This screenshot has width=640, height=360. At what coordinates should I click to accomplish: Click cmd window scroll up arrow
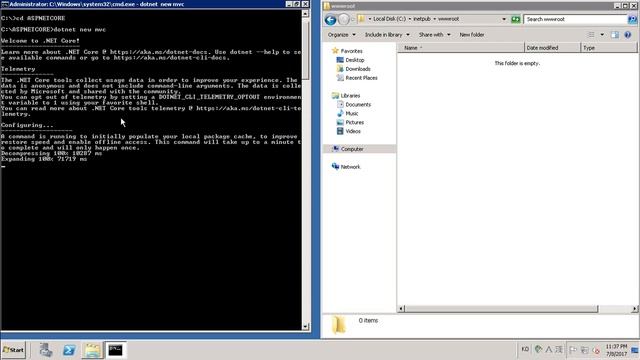pyautogui.click(x=305, y=13)
